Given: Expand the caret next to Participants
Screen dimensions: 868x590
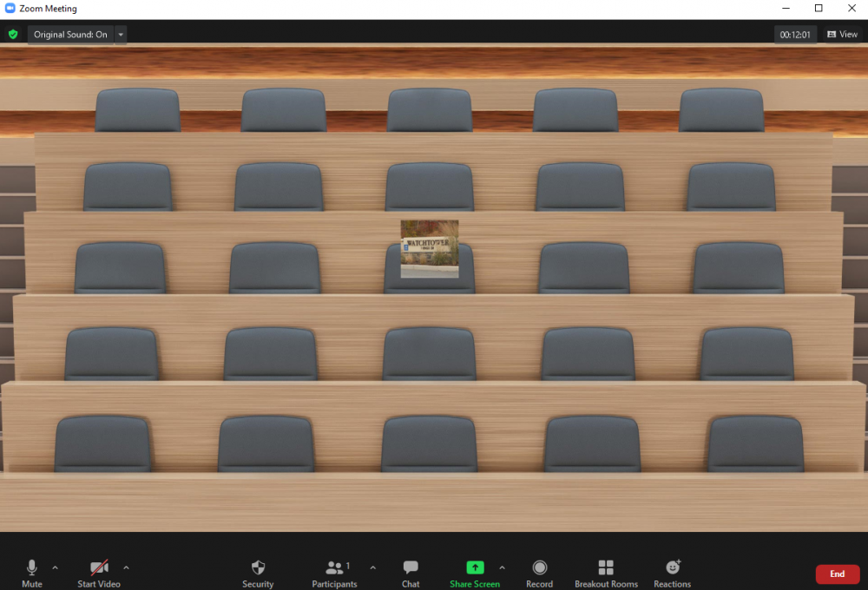Looking at the screenshot, I should click(373, 567).
